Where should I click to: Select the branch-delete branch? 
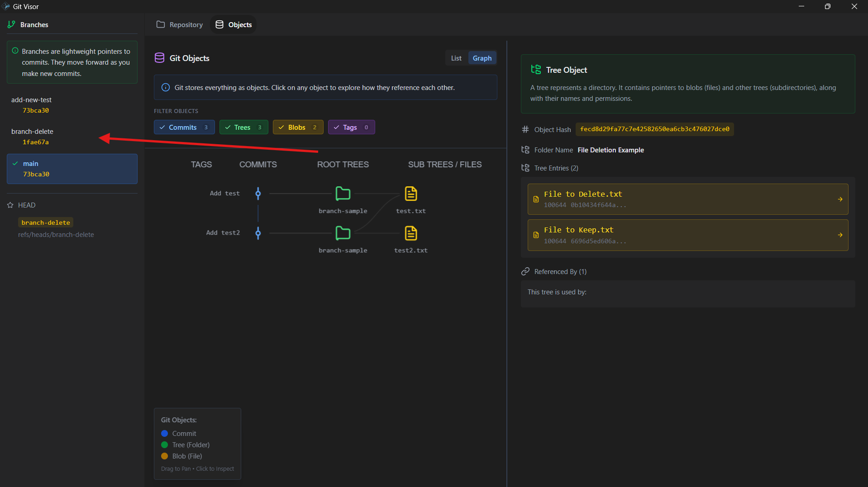[x=72, y=137]
